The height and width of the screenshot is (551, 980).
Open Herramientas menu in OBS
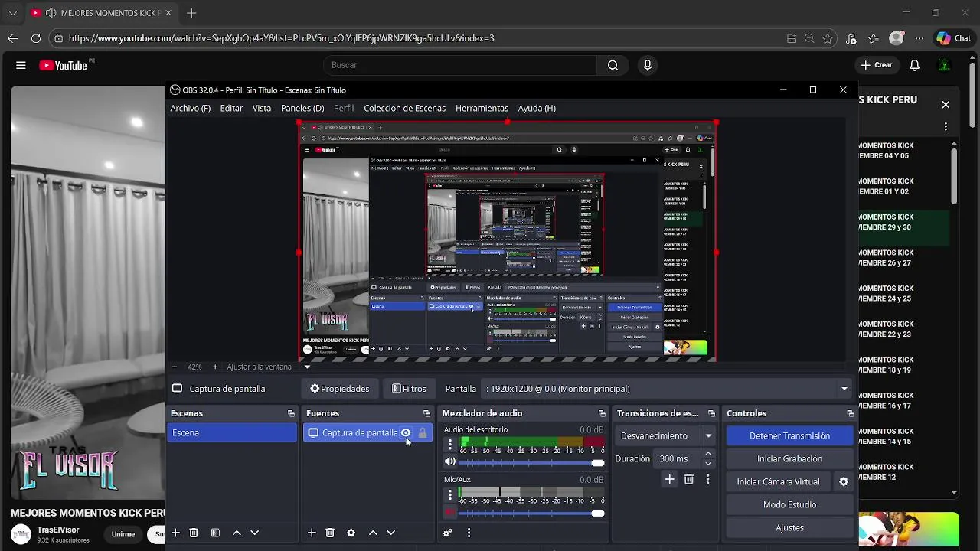482,109
